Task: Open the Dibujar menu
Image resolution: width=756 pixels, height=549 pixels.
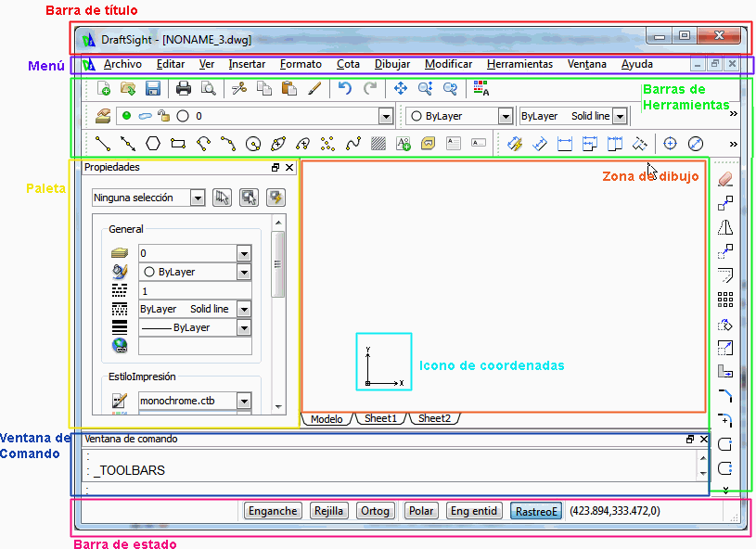Action: [392, 64]
